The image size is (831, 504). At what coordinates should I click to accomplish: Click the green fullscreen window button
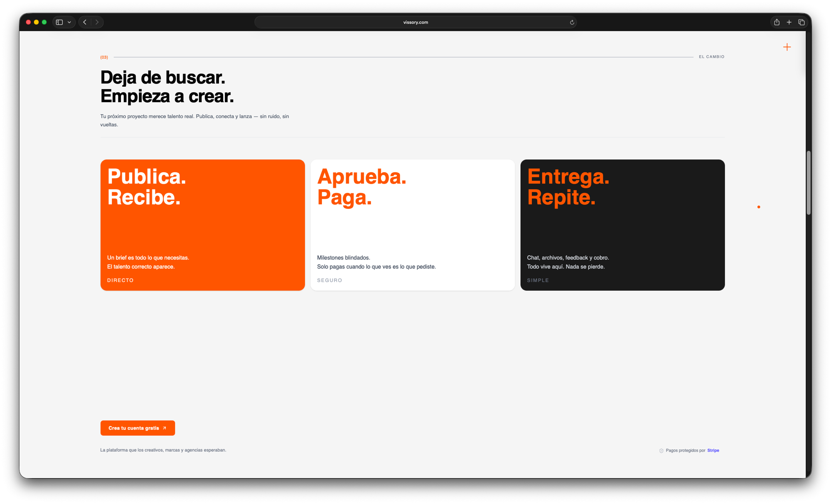point(44,22)
